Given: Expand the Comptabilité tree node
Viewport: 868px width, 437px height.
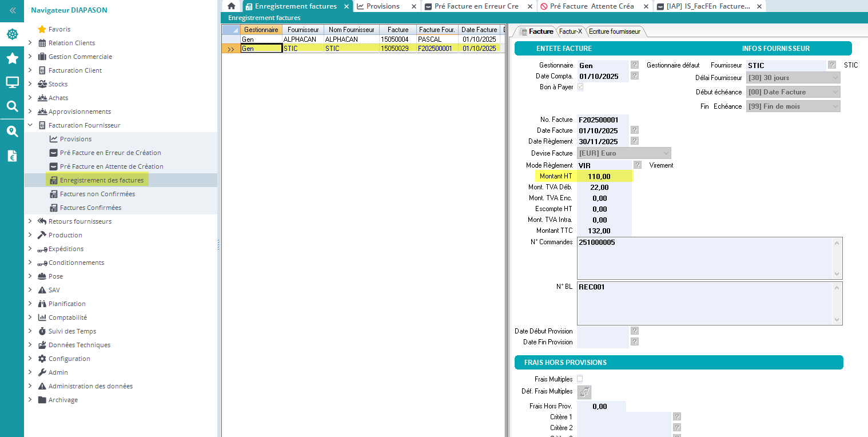Looking at the screenshot, I should [x=30, y=317].
